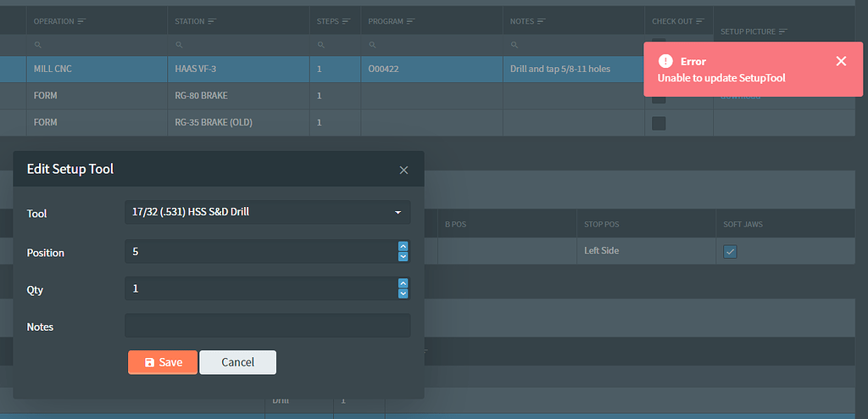
Task: Select the RG-35 BRAKE (OLD) station cell
Action: pyautogui.click(x=238, y=122)
